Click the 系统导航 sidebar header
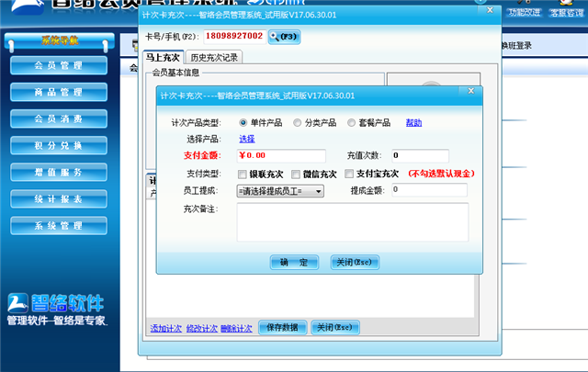Screen dimensions: 588x372 [x=60, y=40]
